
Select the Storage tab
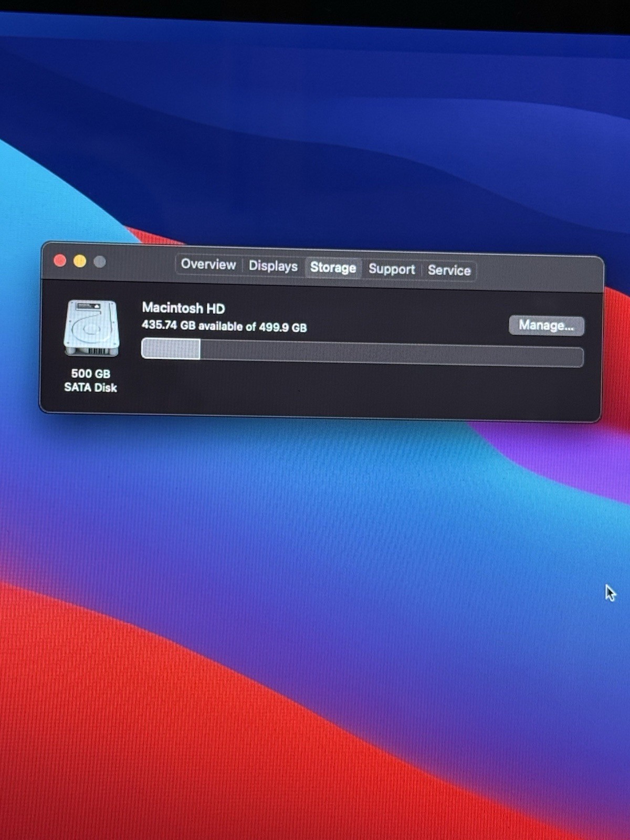click(x=333, y=267)
